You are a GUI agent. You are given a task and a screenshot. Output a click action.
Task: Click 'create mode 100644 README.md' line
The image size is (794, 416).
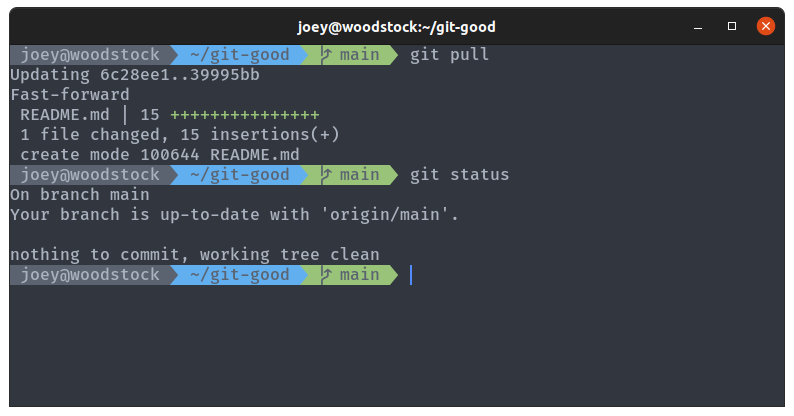point(160,155)
